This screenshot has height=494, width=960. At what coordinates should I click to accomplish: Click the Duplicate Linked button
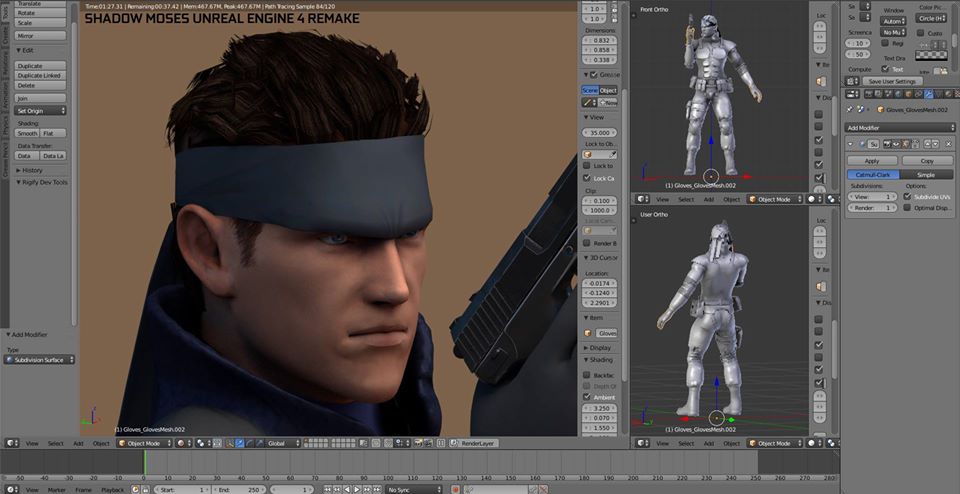pos(41,75)
